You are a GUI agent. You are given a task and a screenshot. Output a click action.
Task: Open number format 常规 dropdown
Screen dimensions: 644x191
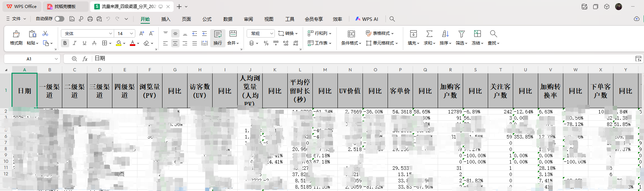click(272, 33)
